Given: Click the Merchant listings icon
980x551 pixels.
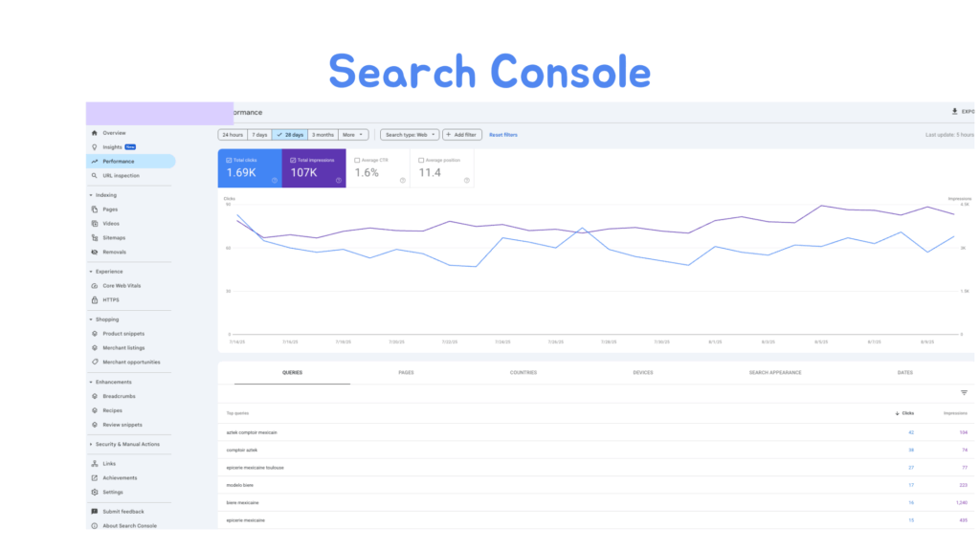Looking at the screenshot, I should [95, 348].
